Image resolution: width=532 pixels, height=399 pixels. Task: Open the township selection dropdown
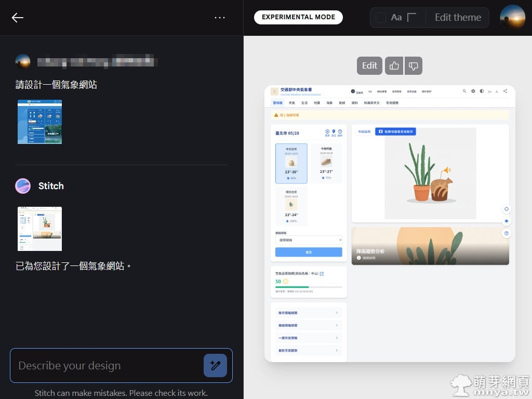[309, 240]
